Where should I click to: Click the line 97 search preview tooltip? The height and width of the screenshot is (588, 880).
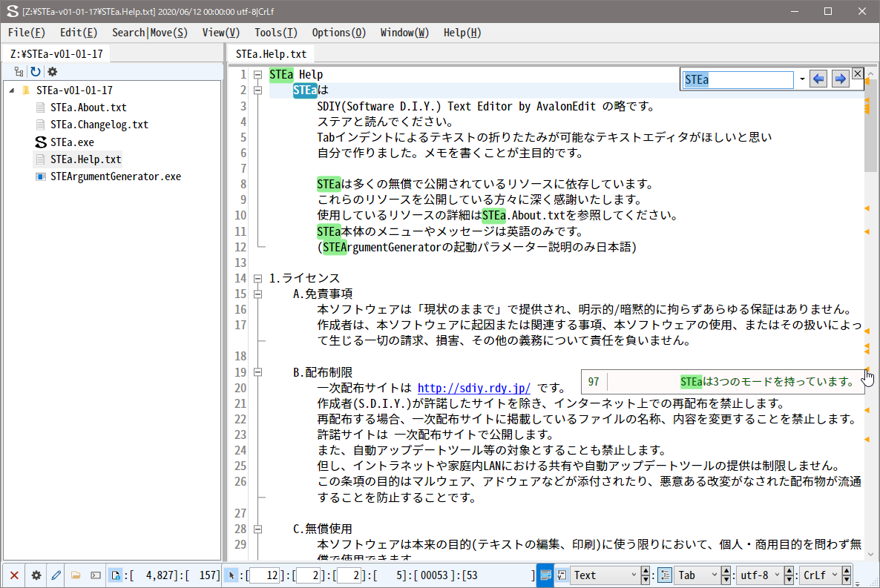[x=723, y=382]
